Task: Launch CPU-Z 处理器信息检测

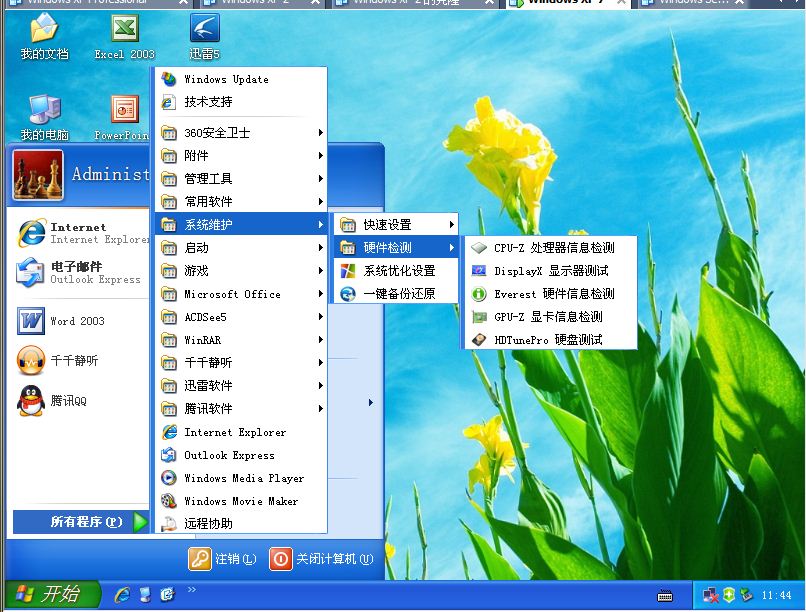Action: [551, 248]
